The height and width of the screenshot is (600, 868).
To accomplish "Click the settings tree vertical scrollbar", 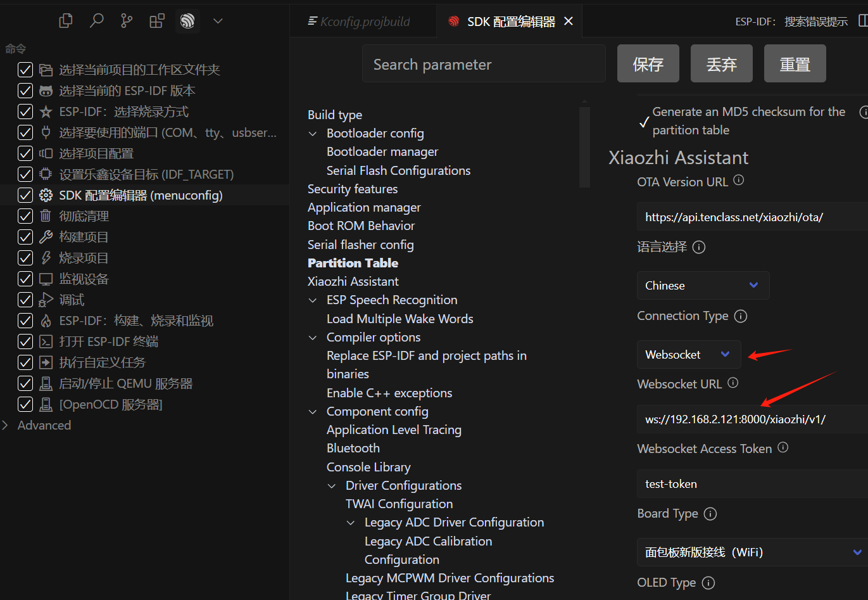I will point(584,146).
